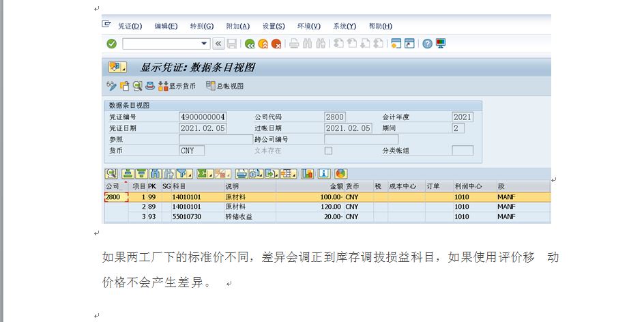Click the Next Page navigation icon
Screen dimensions: 644x322
[365, 43]
